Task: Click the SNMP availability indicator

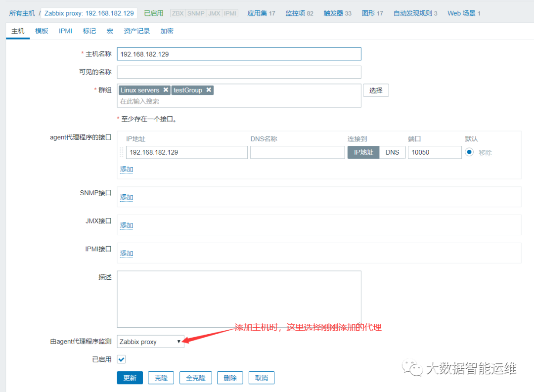Action: click(x=196, y=13)
